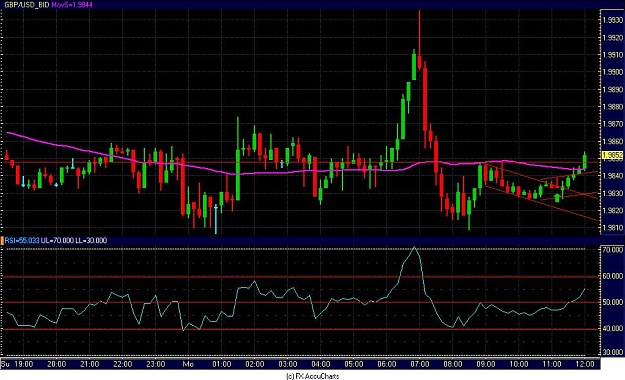
Task: Click the 1.9840 price axis label
Action: [x=613, y=176]
